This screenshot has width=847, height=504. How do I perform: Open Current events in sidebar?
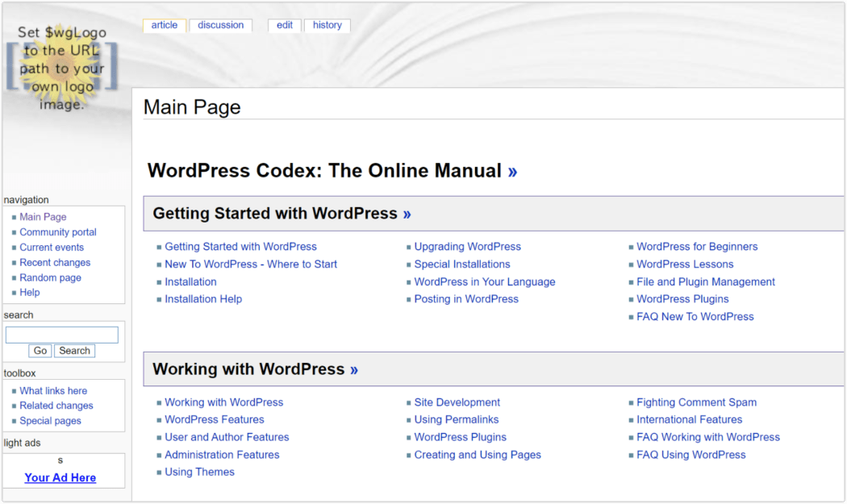point(52,247)
